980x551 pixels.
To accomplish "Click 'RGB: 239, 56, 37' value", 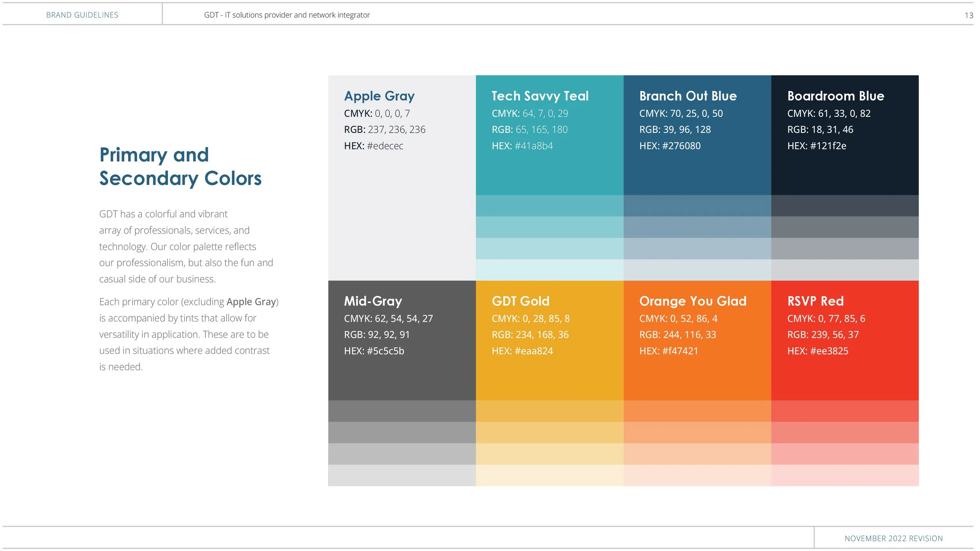I will coord(823,335).
